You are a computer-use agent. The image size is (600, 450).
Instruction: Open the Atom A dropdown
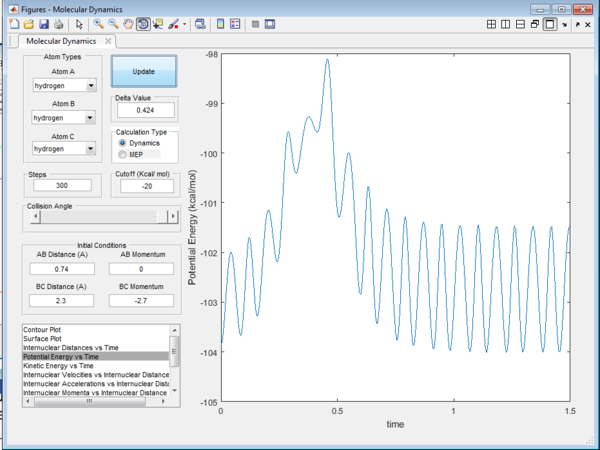[x=92, y=86]
